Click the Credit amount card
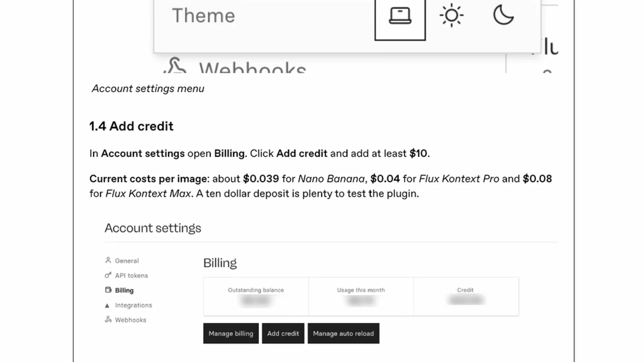The image size is (644, 362). click(466, 296)
